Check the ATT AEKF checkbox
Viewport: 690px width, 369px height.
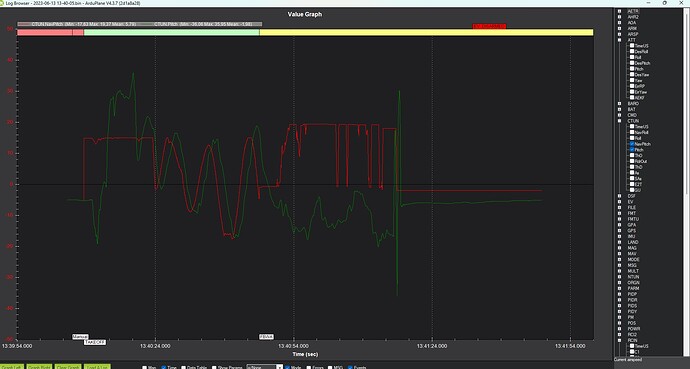tap(632, 98)
